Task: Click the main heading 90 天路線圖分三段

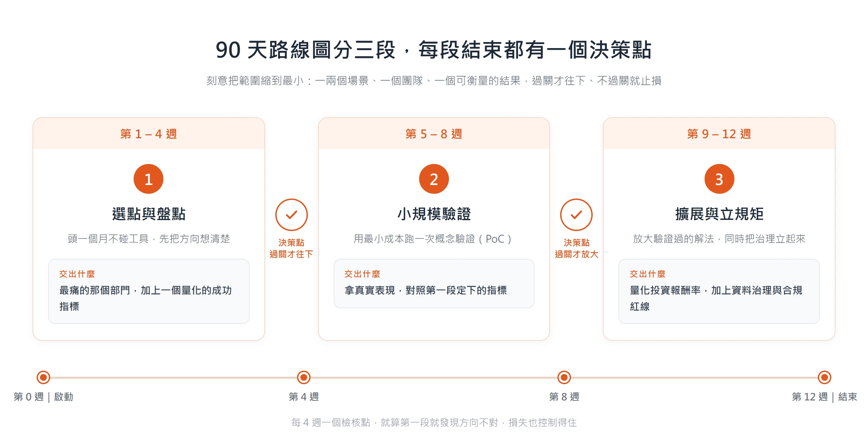Action: click(434, 50)
